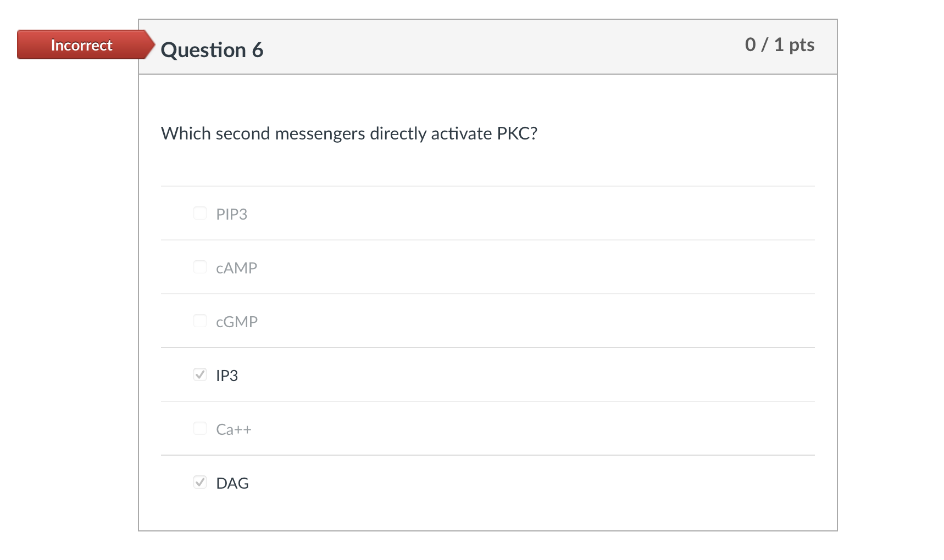The width and height of the screenshot is (944, 560).
Task: Click the empty checkbox icon beside PIP3
Action: coord(199,213)
